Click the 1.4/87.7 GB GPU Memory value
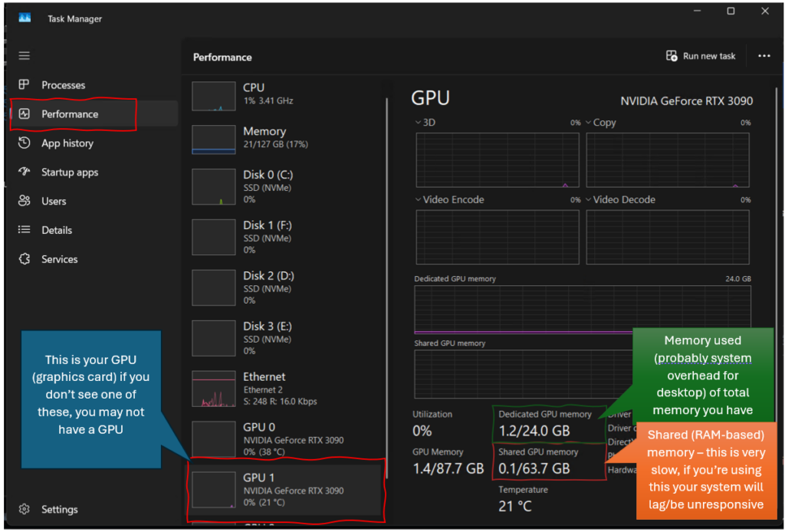Screen dimensions: 785x532 coord(448,468)
